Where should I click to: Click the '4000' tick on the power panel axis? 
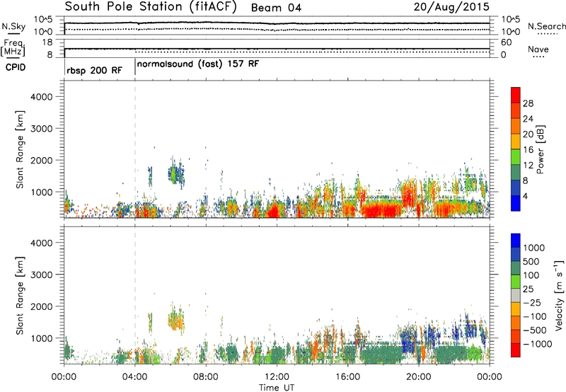(x=42, y=97)
